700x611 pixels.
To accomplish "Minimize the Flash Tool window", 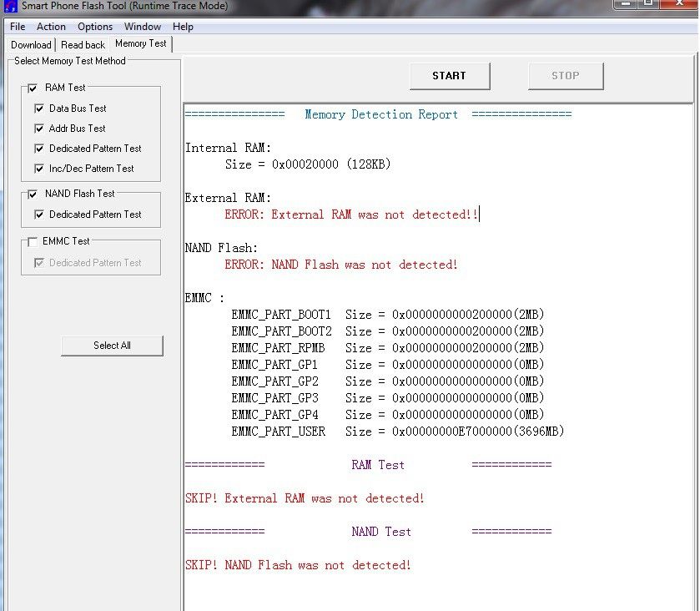I will (626, 3).
